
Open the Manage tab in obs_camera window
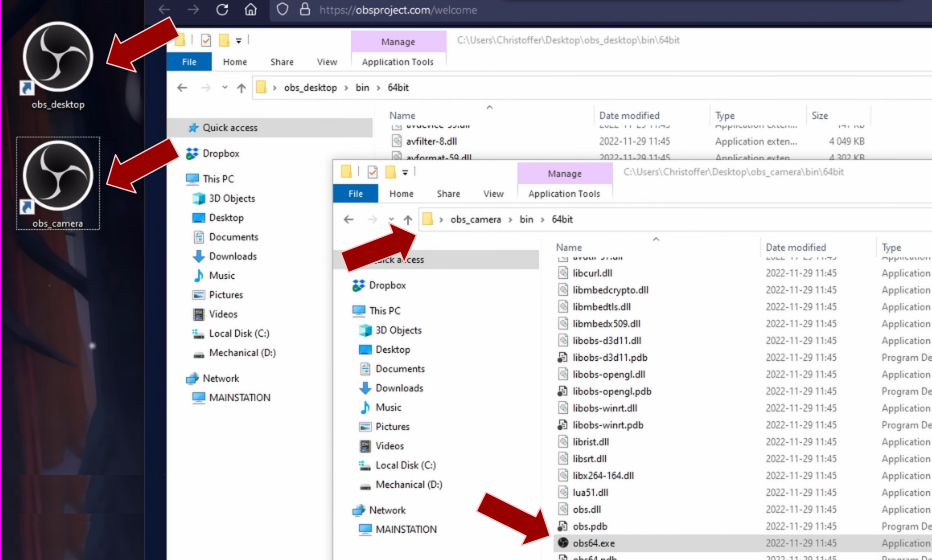click(564, 174)
